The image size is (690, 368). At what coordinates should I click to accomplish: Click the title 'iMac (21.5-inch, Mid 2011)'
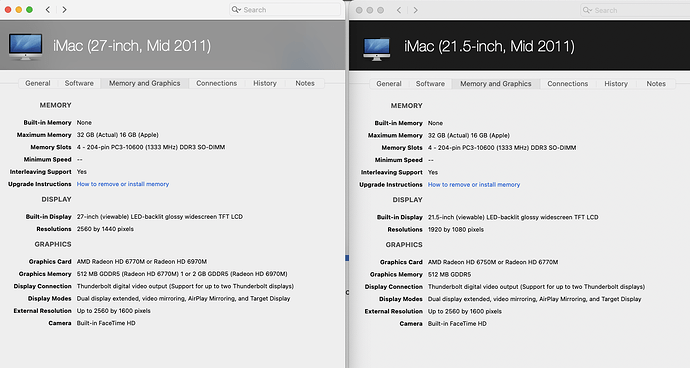489,46
